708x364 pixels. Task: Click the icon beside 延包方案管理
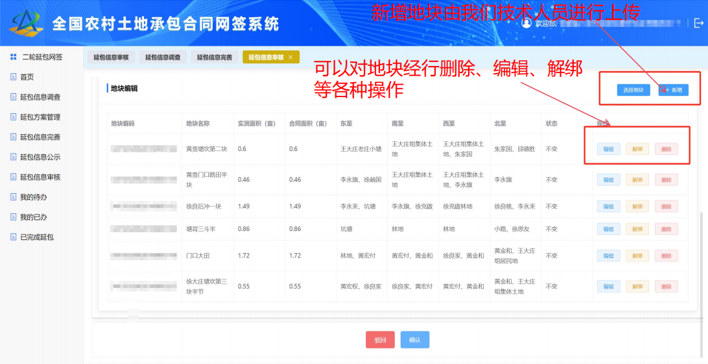tap(13, 117)
